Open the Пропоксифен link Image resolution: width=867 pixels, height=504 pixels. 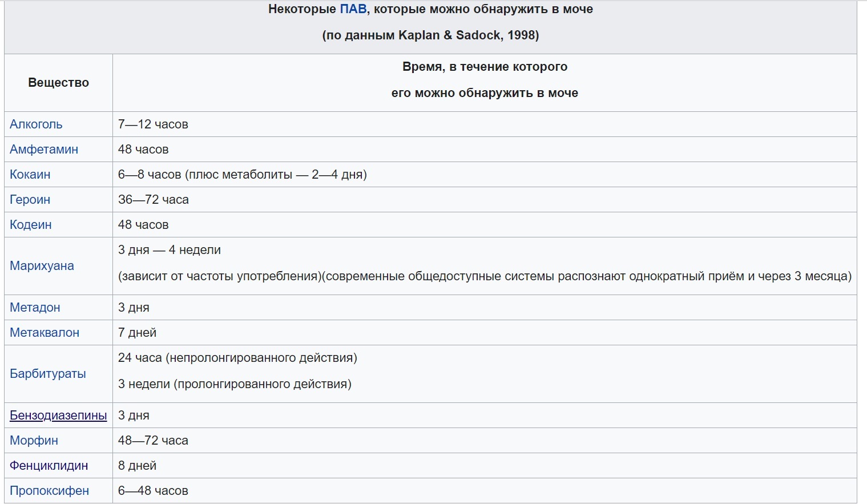50,491
